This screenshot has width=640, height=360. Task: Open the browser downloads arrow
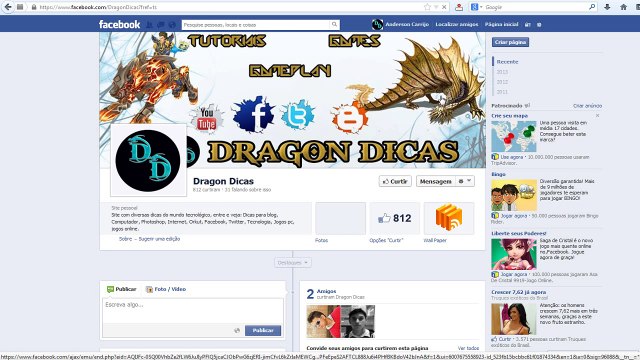pyautogui.click(x=607, y=7)
